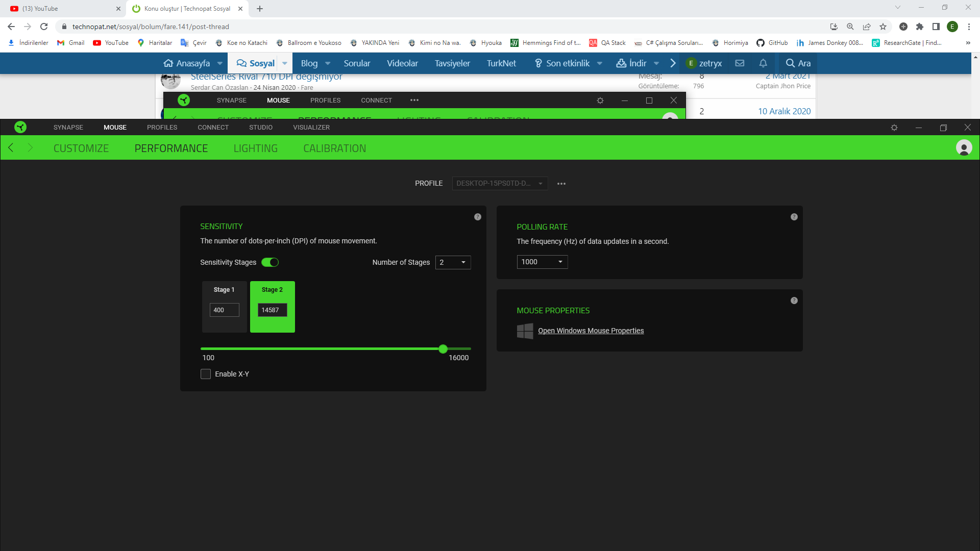Screen dimensions: 980x551
Task: Click the STUDIO menu item
Action: [260, 128]
